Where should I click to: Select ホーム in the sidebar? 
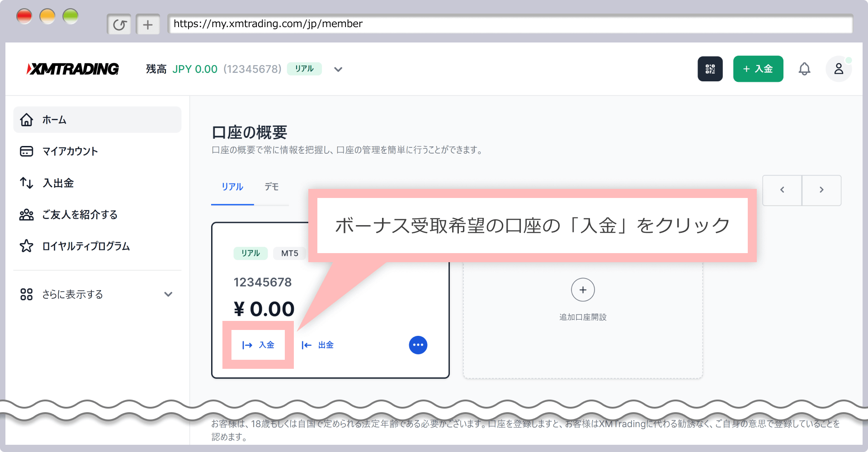pyautogui.click(x=97, y=120)
